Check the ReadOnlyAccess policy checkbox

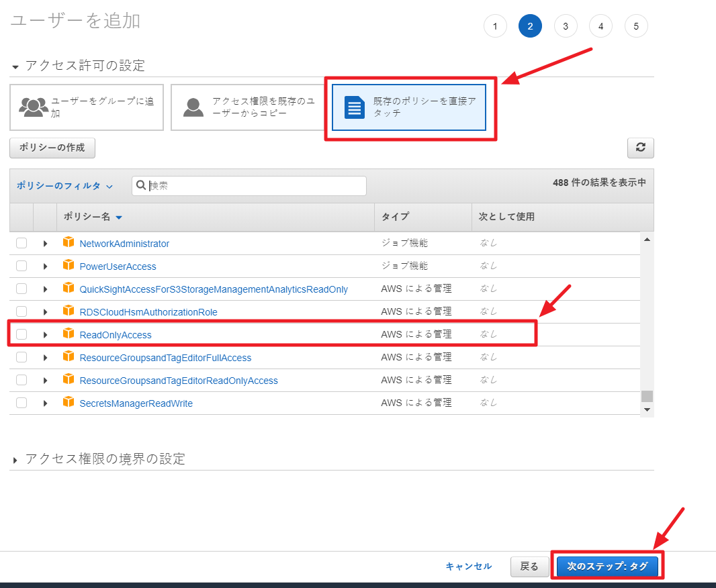[21, 334]
